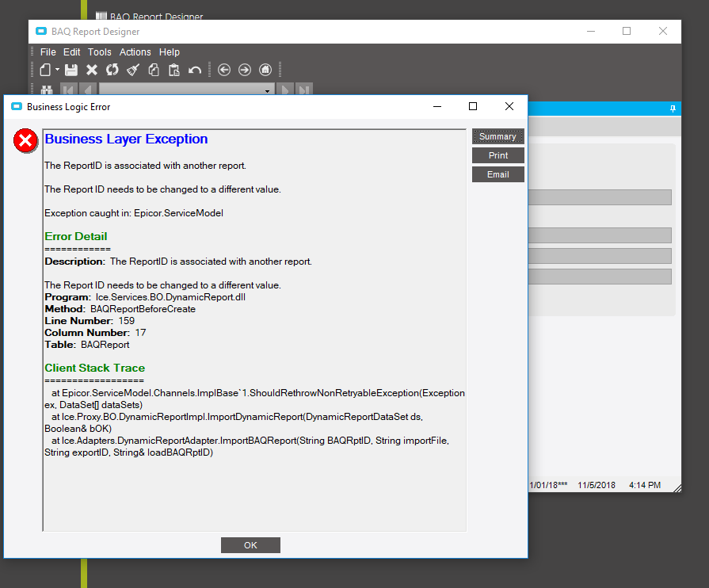Click the window resize grip in the status bar

pyautogui.click(x=677, y=488)
